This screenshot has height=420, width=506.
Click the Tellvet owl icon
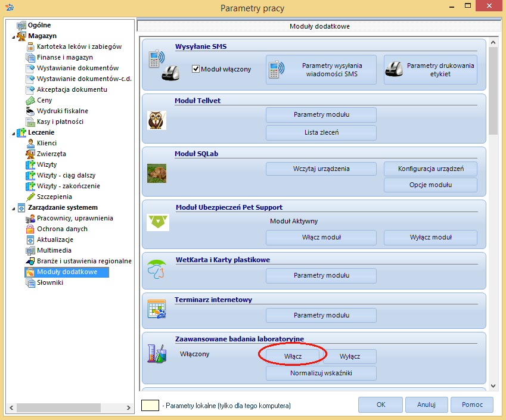pyautogui.click(x=157, y=120)
